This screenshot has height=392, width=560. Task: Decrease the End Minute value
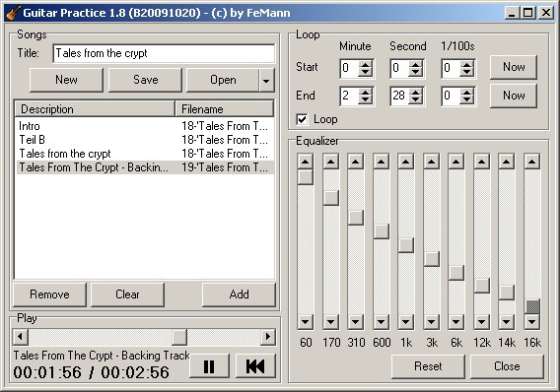coord(365,99)
